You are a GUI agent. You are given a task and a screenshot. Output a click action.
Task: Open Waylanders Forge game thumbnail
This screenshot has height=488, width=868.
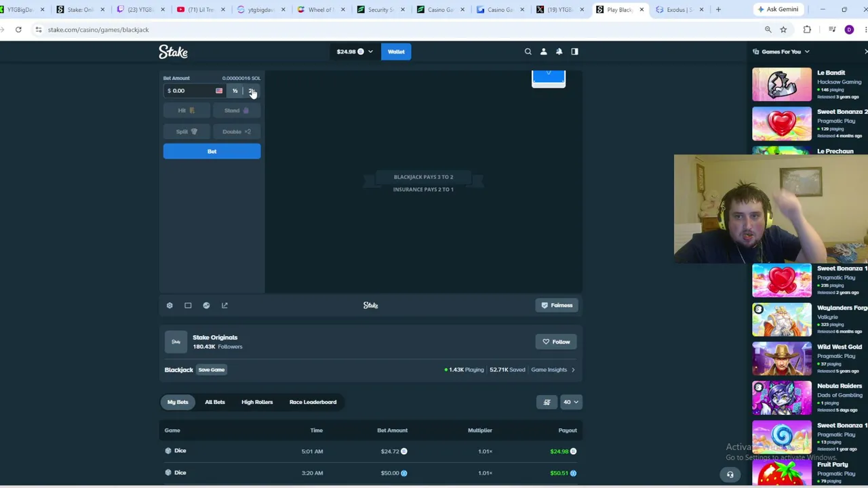(x=782, y=320)
